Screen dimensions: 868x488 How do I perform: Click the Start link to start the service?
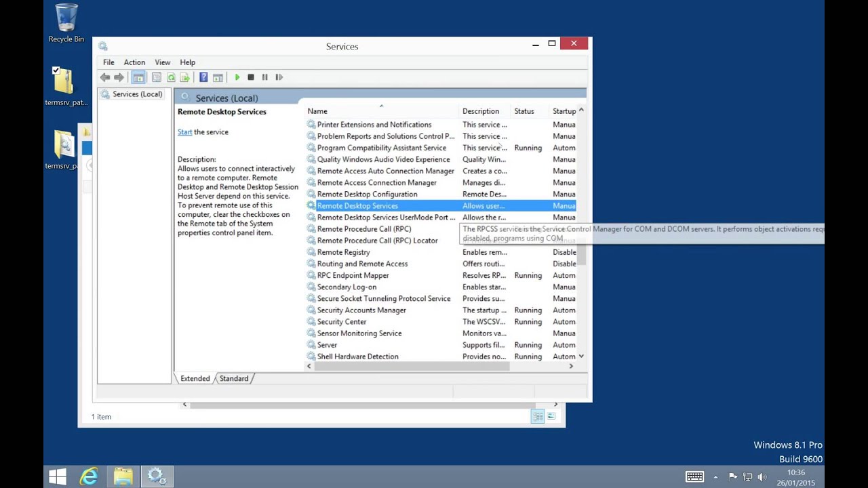click(x=185, y=132)
